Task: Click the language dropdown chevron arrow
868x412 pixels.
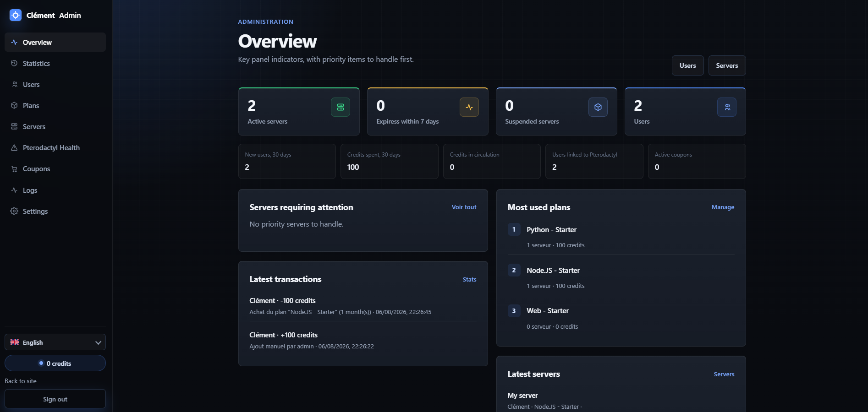Action: (x=98, y=342)
